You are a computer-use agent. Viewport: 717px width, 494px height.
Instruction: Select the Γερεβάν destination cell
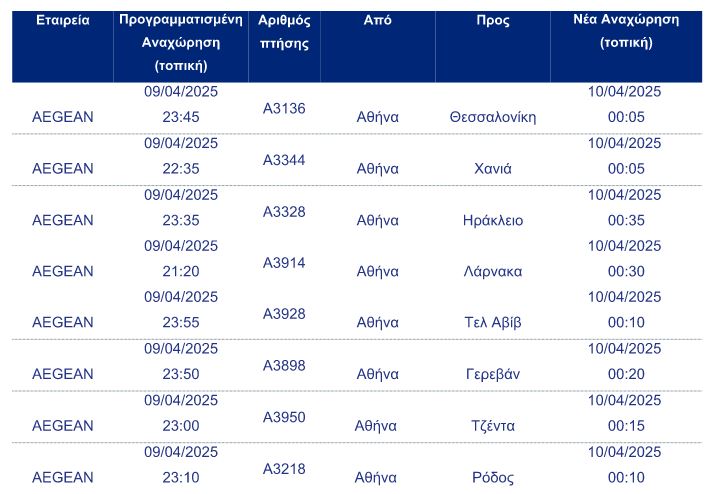(x=493, y=374)
